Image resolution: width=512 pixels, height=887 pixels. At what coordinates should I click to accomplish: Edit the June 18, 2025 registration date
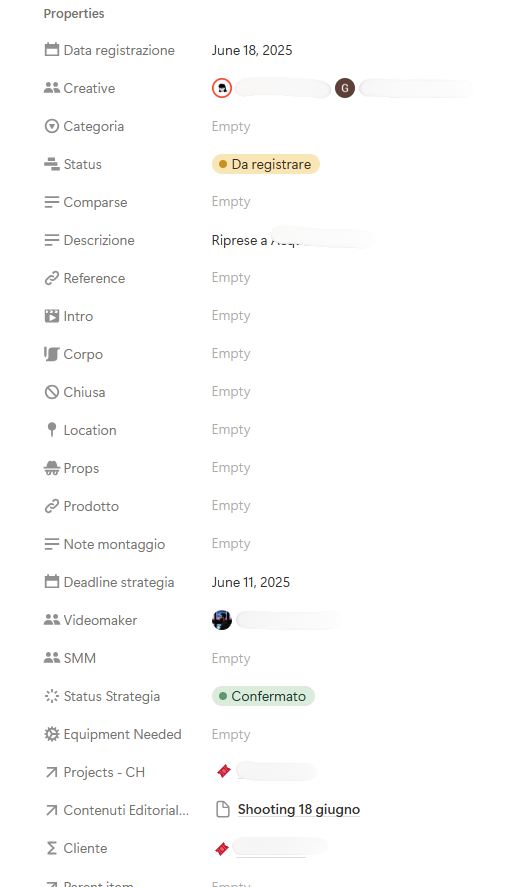[252, 50]
